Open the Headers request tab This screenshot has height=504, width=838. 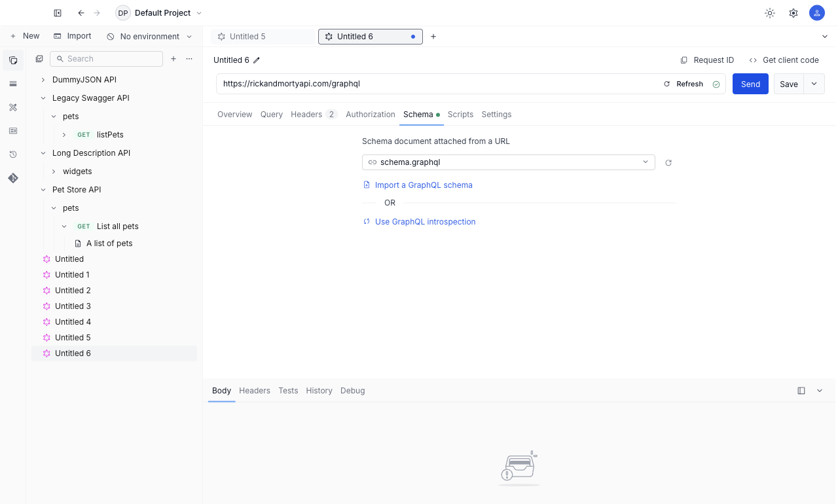coord(314,115)
